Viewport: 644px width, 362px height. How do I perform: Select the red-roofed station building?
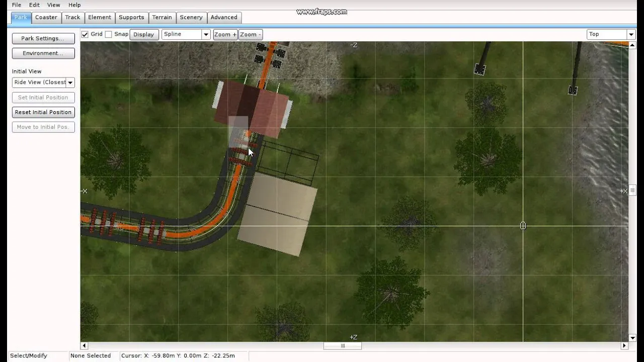pyautogui.click(x=252, y=108)
